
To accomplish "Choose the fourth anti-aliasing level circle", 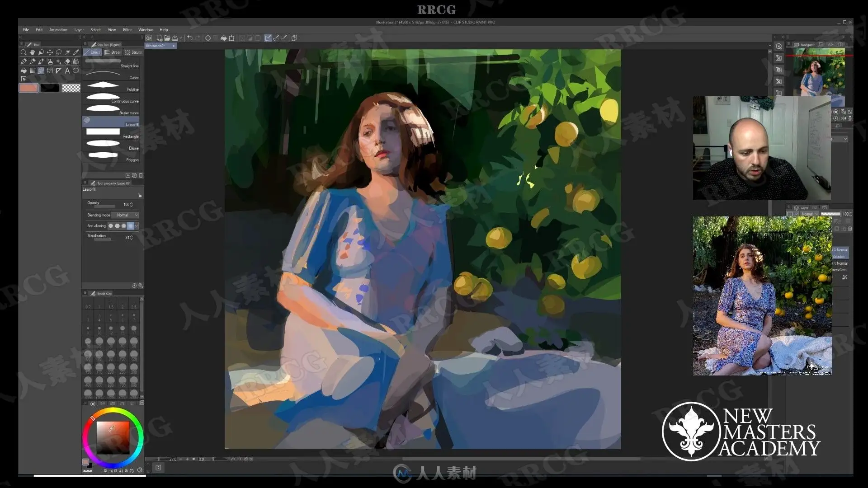I will tap(131, 226).
